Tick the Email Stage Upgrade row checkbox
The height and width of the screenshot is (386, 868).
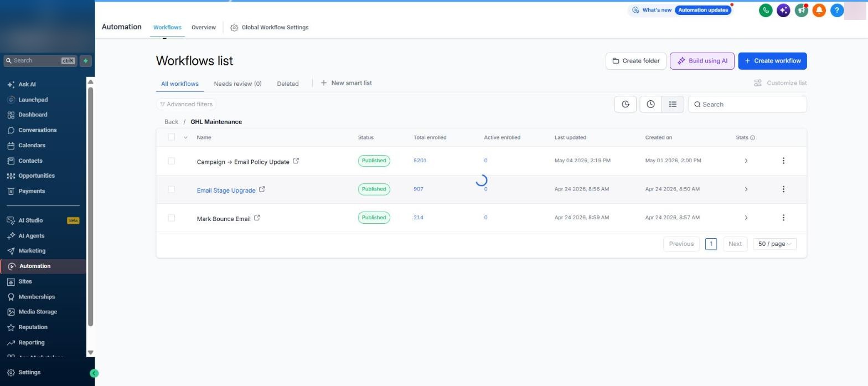(x=172, y=189)
